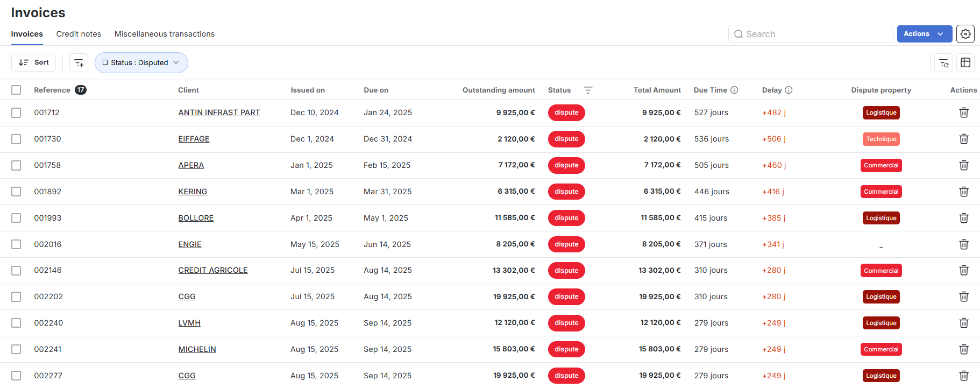Open Credit notes tab

tap(79, 34)
